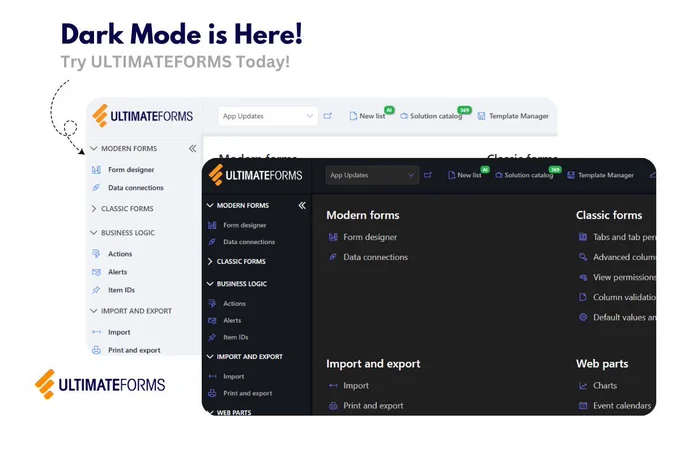Screen dimensions: 680x453
Task: Open Form designer link in dark main panel
Action: point(370,237)
